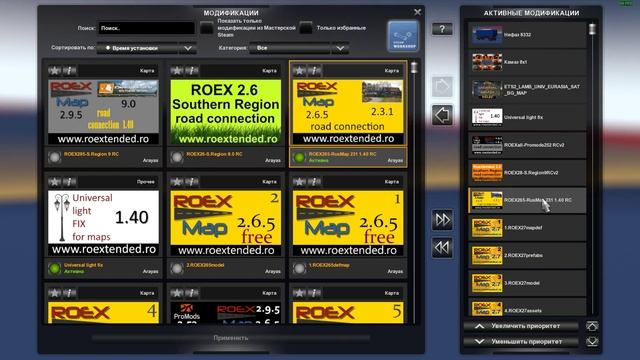Image resolution: width=640 pixels, height=360 pixels.
Task: Info icon on ProMods ROEX 2.9.5 card
Action: 192,293
